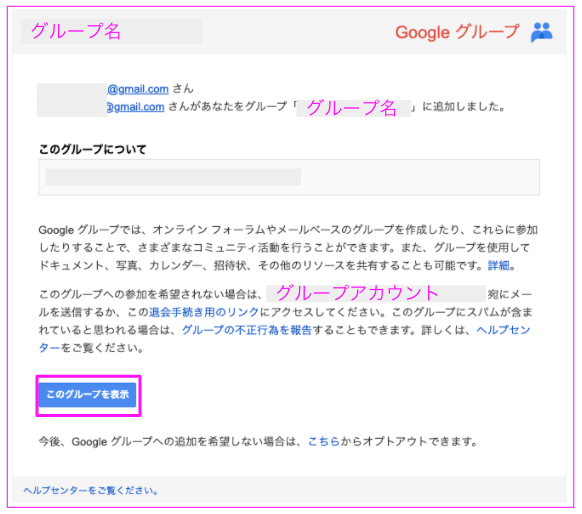Click the redacted name block beside gmail addresses
Screen dimensions: 582x514
pyautogui.click(x=72, y=100)
